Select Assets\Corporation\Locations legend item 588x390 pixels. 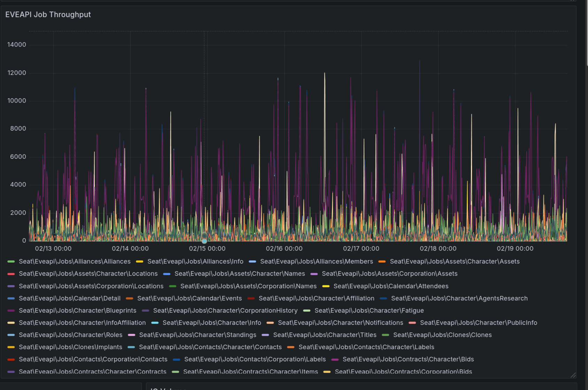[91, 286]
